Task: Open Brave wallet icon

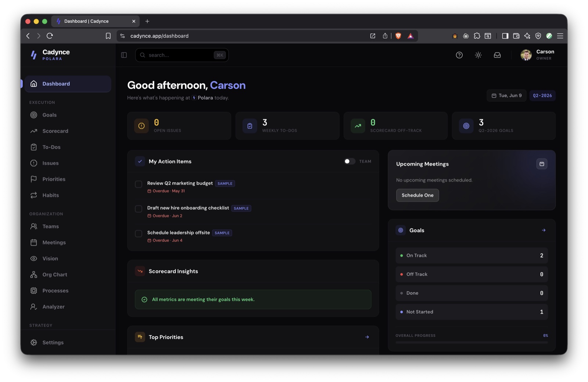Action: point(516,36)
